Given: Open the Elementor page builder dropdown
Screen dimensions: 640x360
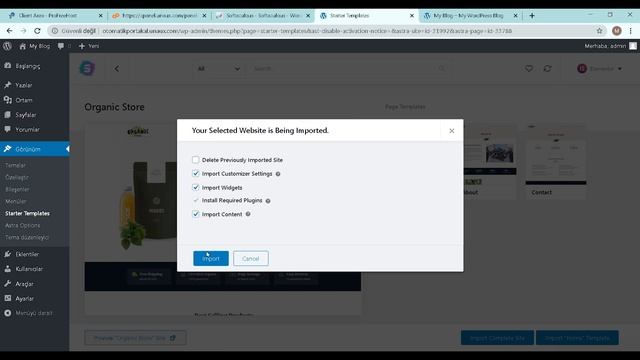Looking at the screenshot, I should 599,69.
